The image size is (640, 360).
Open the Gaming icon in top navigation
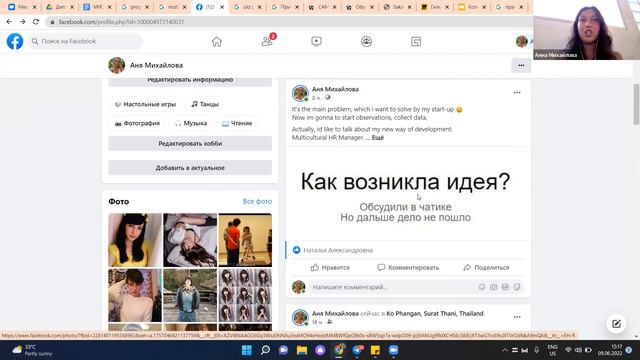pyautogui.click(x=416, y=41)
